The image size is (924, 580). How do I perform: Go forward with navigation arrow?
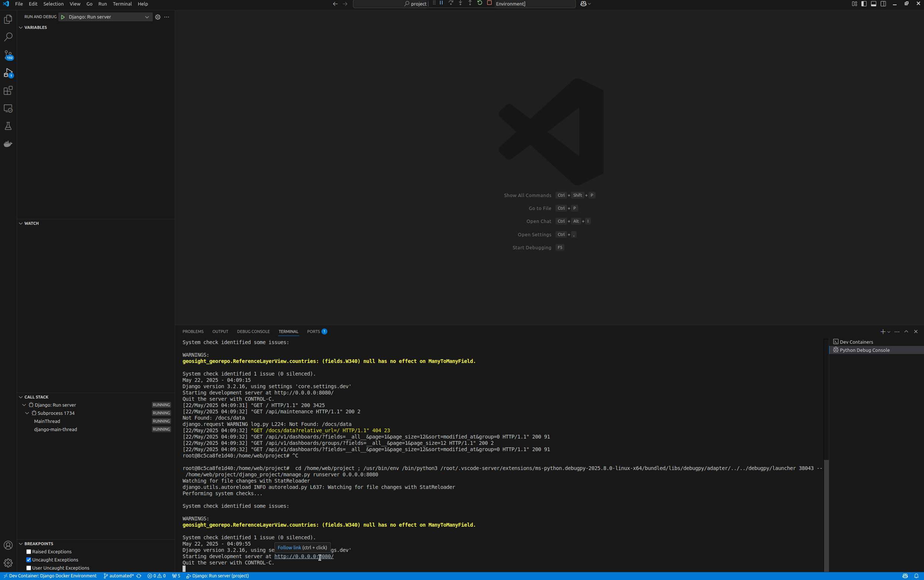[345, 4]
